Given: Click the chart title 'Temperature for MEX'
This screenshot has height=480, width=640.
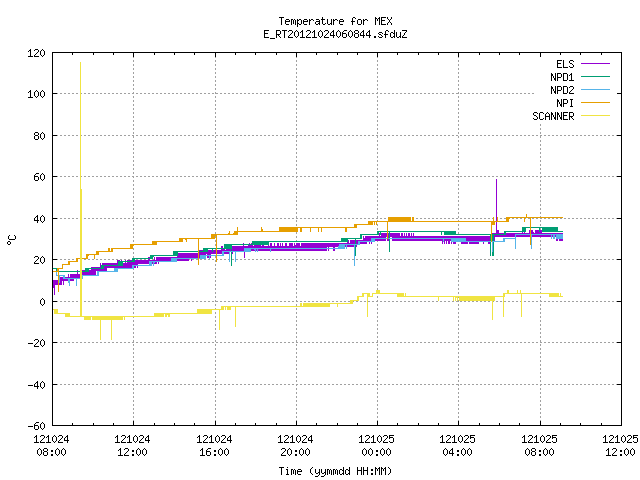Looking at the screenshot, I should click(335, 21).
